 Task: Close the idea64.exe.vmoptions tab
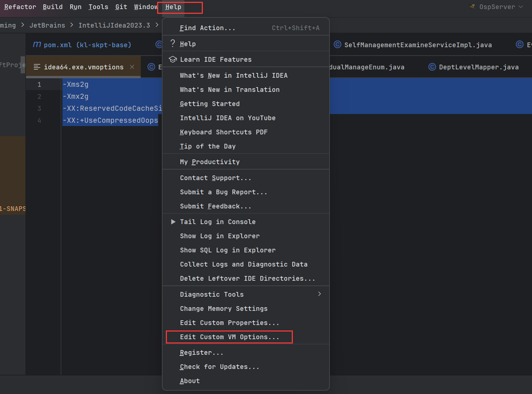pos(132,67)
